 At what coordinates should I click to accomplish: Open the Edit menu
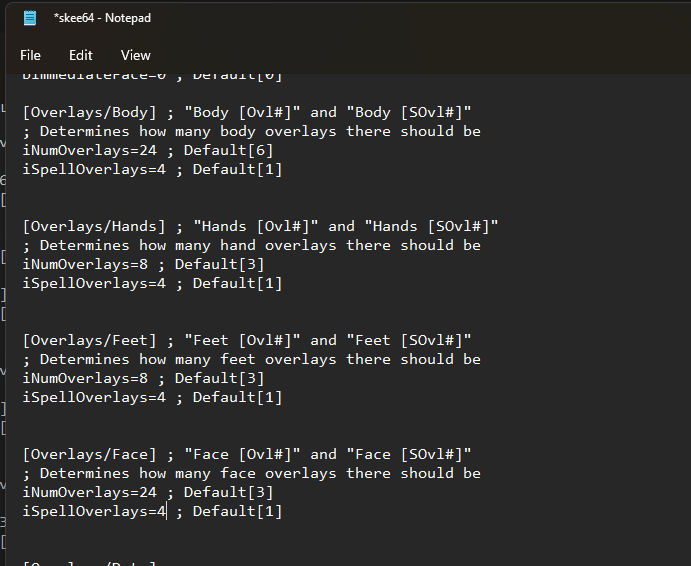pyautogui.click(x=81, y=56)
